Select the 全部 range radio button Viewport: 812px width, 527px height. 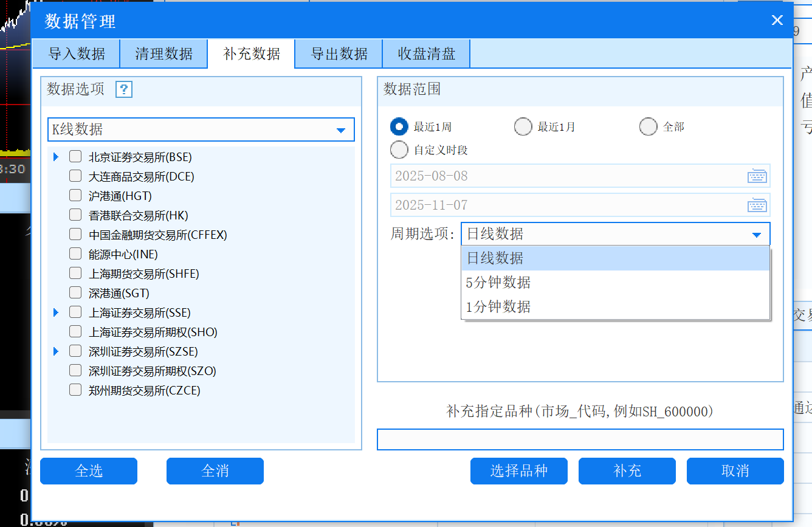pos(648,127)
